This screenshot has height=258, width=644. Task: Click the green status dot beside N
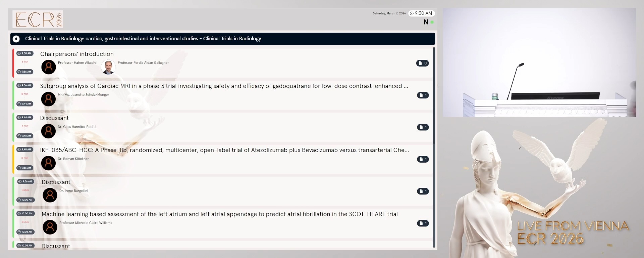pos(432,22)
